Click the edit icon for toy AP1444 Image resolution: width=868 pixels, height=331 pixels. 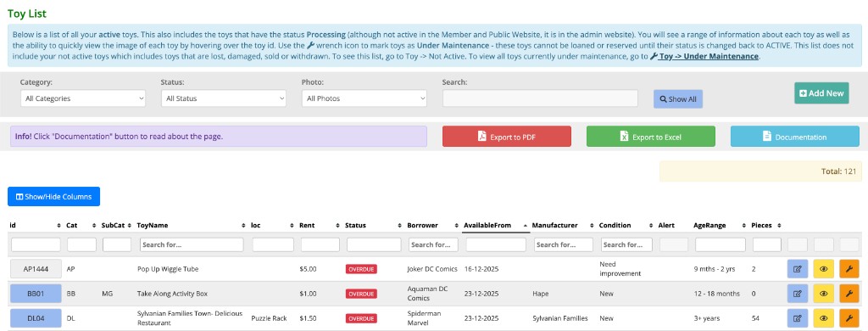click(x=797, y=269)
